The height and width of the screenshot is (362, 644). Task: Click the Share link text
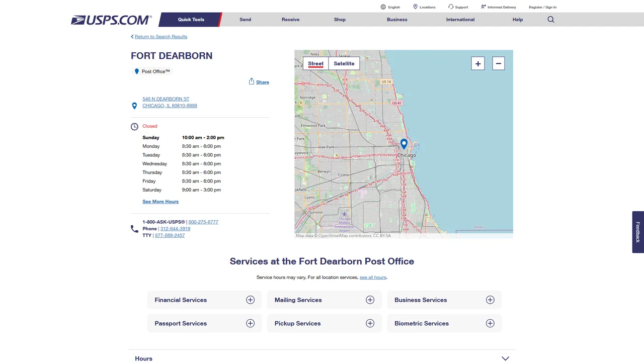point(263,82)
